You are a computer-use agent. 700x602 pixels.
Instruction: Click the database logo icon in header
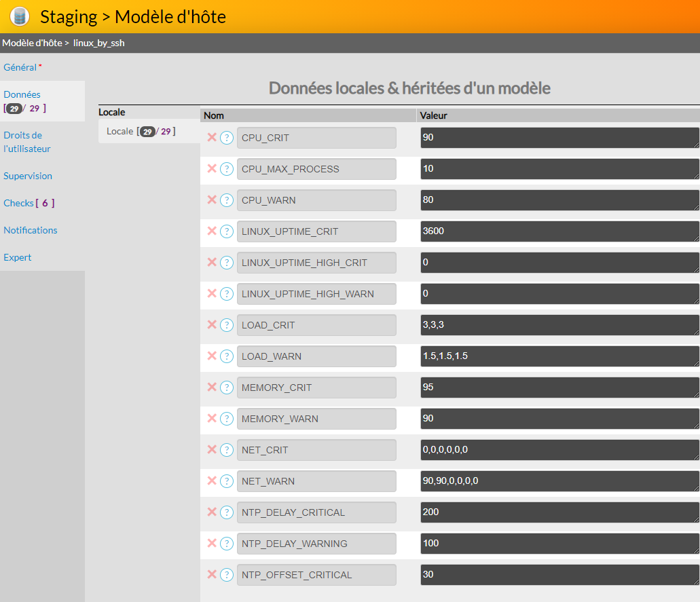20,16
